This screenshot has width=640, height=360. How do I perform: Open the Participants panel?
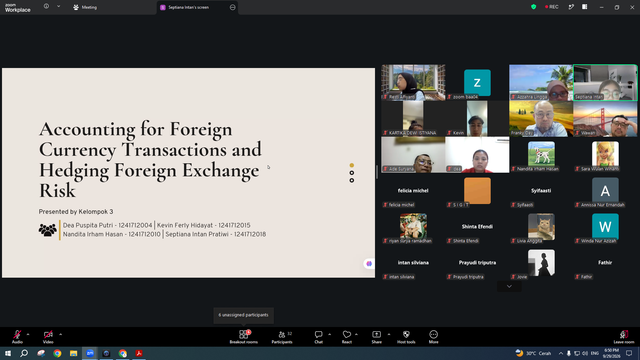coord(282,337)
